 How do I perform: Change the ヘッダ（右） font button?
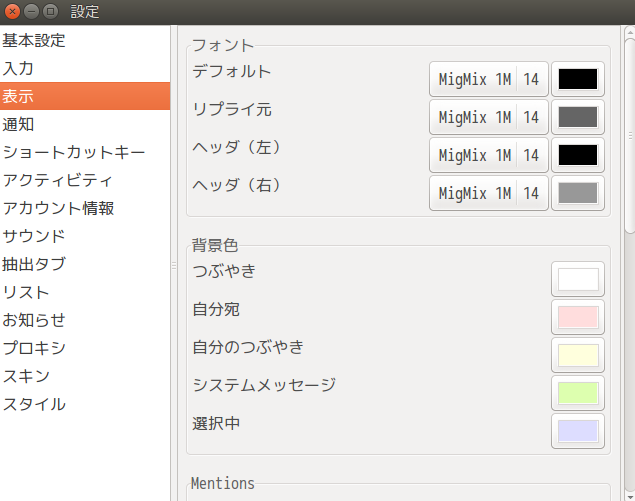pyautogui.click(x=489, y=193)
